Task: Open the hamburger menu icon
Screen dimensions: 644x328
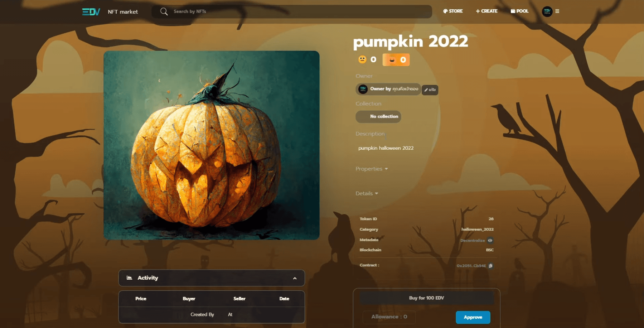Action: [x=557, y=11]
